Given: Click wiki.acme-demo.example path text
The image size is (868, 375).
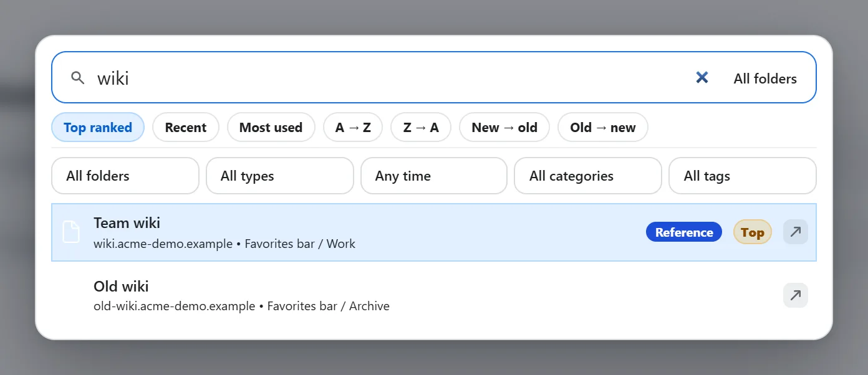Looking at the screenshot, I should pyautogui.click(x=163, y=244).
